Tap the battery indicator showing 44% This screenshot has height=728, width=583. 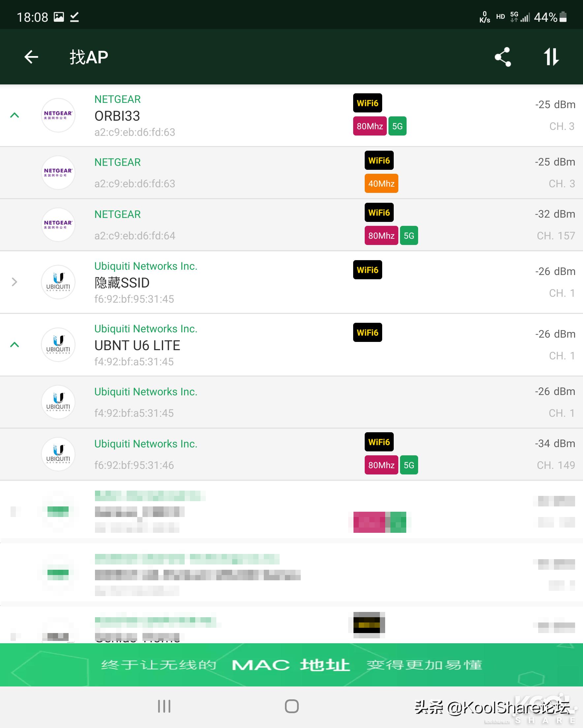551,17
